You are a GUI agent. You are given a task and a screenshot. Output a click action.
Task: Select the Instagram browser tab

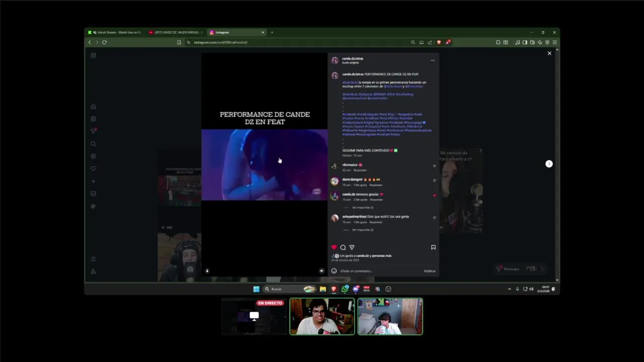(x=236, y=32)
